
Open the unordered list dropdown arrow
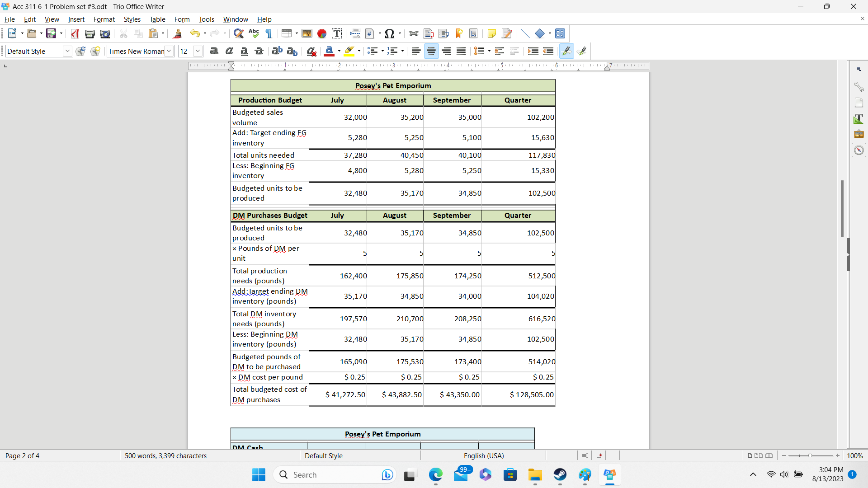click(382, 51)
